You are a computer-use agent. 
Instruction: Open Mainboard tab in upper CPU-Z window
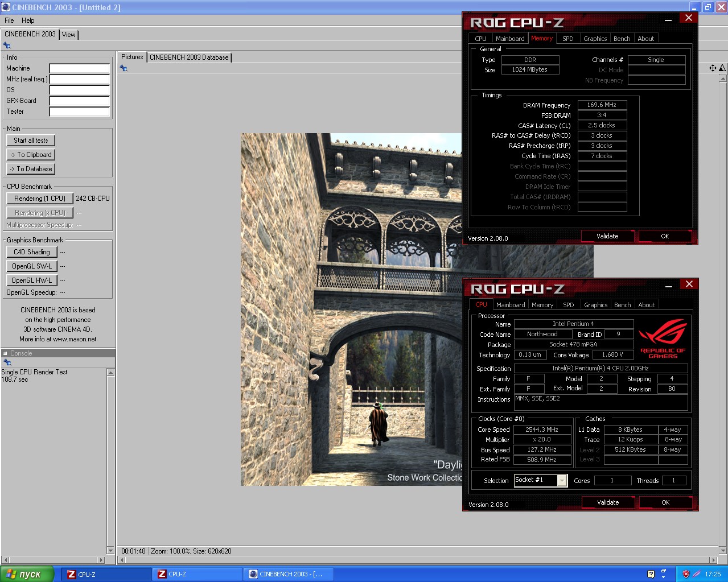pyautogui.click(x=510, y=39)
